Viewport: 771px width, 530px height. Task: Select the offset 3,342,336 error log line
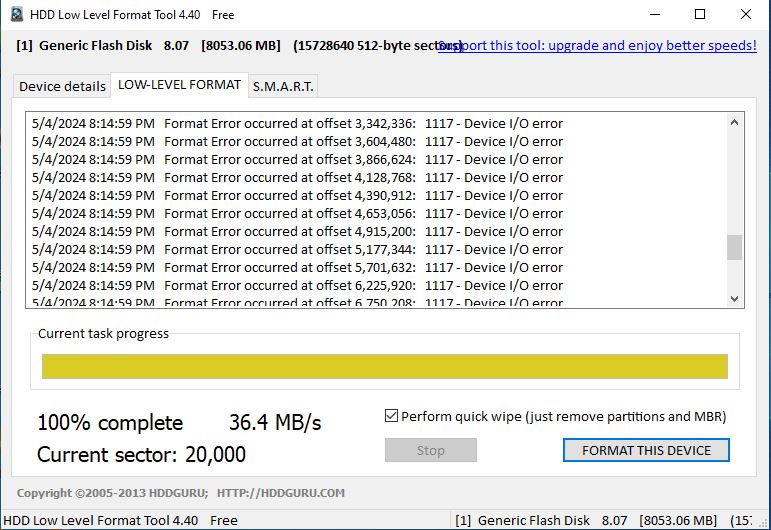(297, 123)
